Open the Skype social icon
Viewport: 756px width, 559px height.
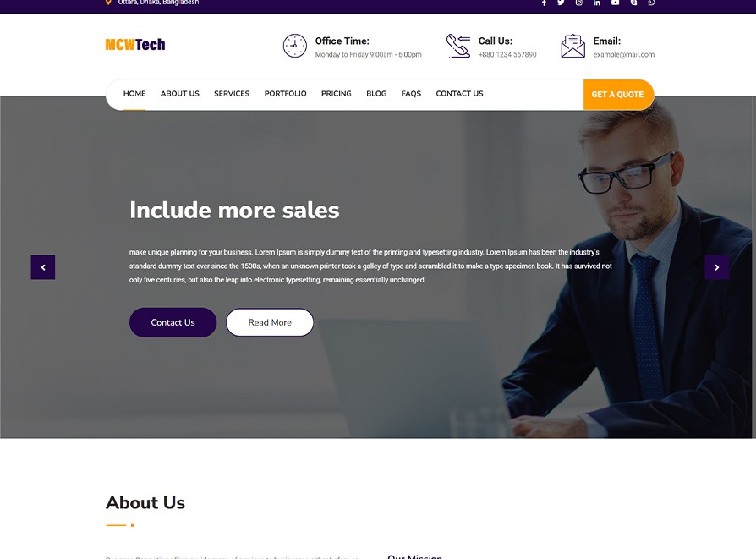coord(633,3)
